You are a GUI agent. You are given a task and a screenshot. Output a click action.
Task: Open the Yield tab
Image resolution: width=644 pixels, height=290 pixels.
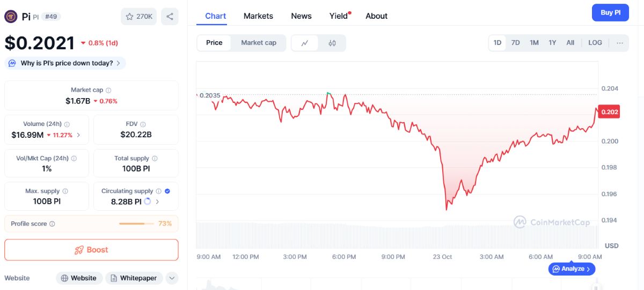340,16
